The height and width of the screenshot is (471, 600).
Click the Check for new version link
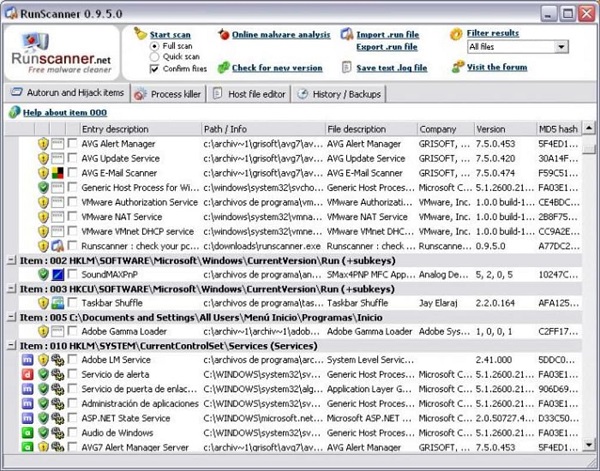[x=277, y=68]
